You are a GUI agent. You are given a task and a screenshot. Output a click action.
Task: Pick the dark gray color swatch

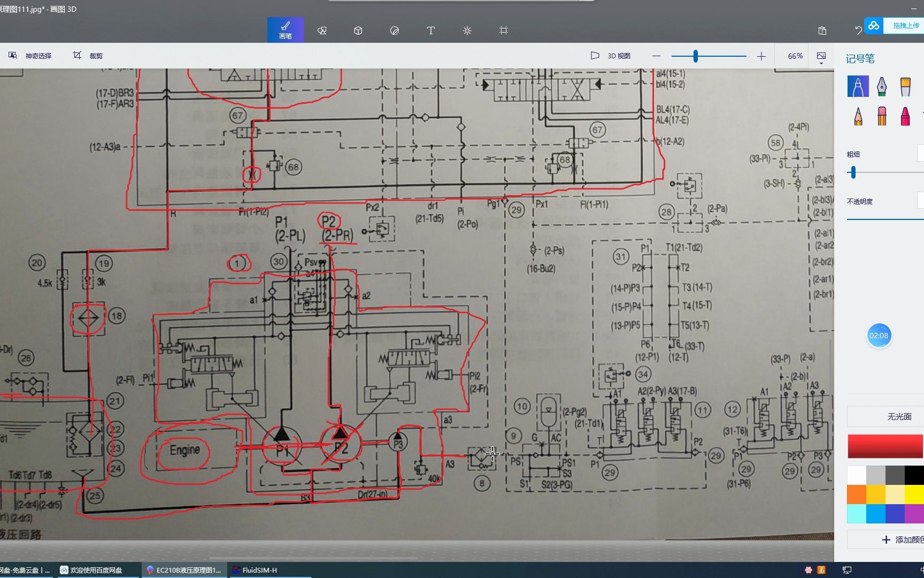point(895,475)
